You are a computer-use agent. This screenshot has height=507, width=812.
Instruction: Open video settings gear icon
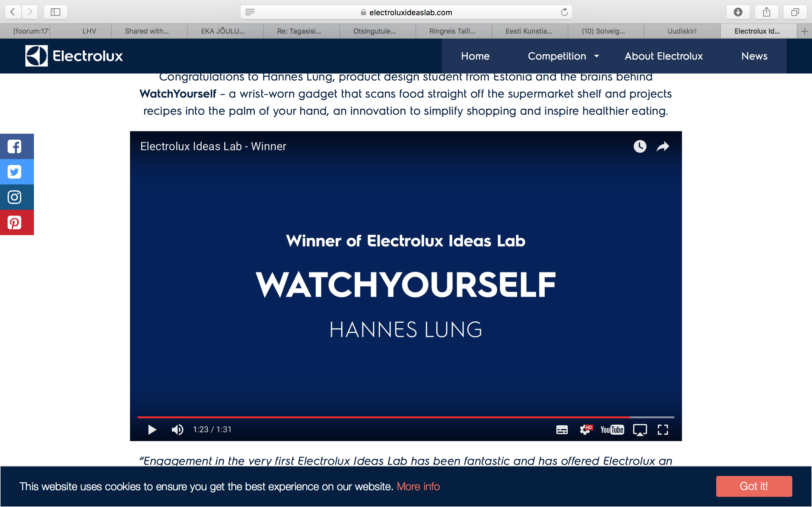(x=585, y=430)
